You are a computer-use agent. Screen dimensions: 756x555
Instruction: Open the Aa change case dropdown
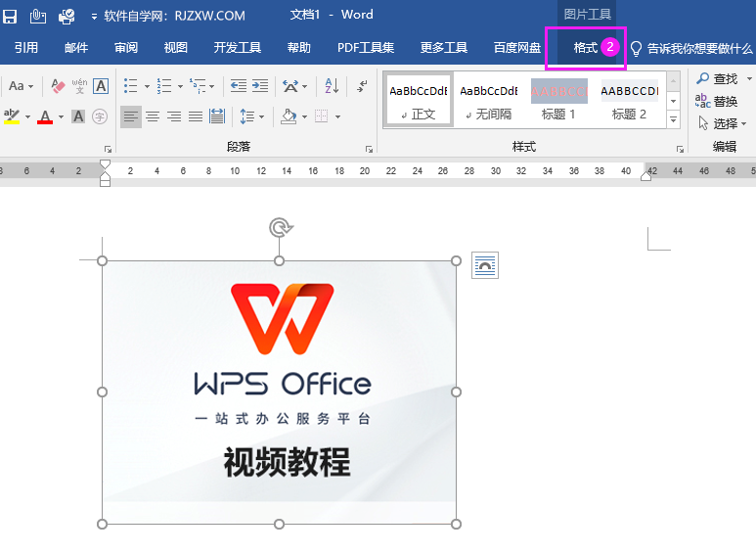(x=21, y=86)
